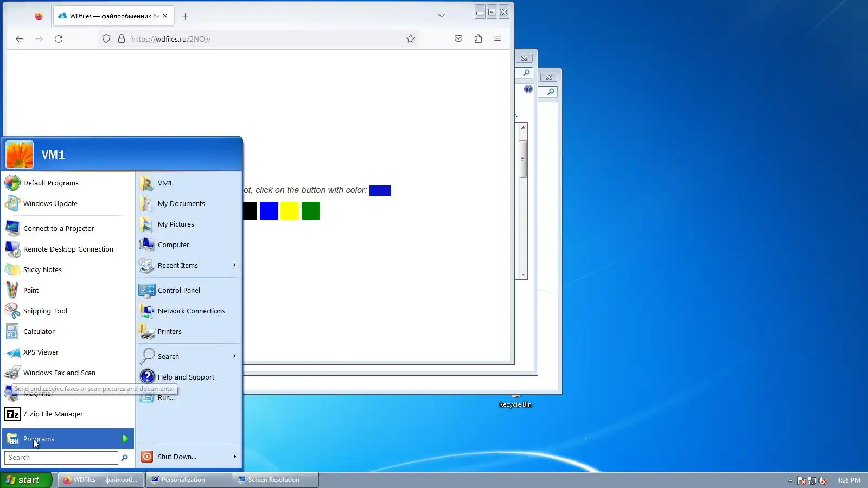Open the Firefox list all tabs dropdown

tap(442, 16)
